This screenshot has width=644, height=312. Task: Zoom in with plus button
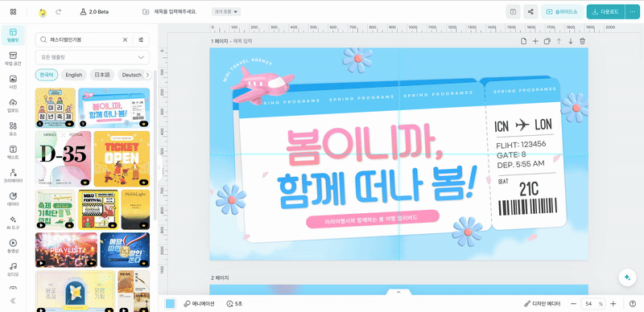coord(613,304)
